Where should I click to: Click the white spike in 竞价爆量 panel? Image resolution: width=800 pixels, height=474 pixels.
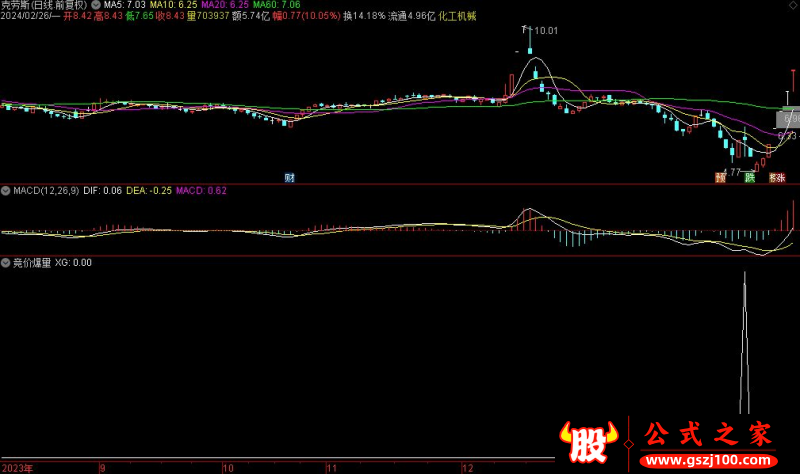click(x=743, y=340)
